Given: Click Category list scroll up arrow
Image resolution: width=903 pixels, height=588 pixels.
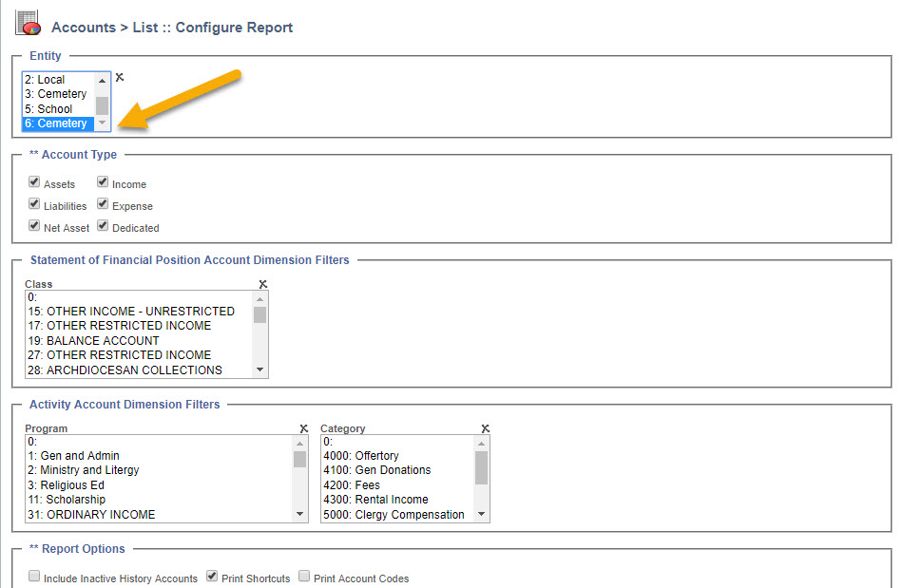Looking at the screenshot, I should point(482,444).
